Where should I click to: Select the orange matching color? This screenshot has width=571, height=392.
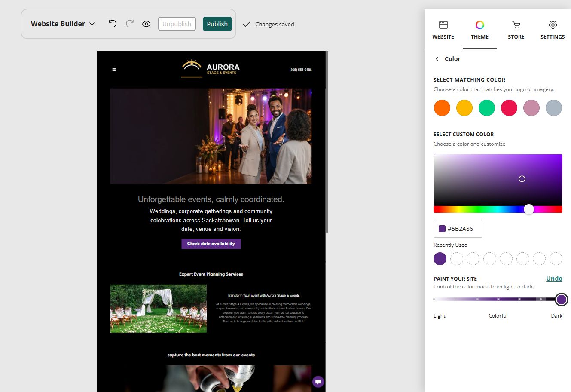[x=442, y=108]
